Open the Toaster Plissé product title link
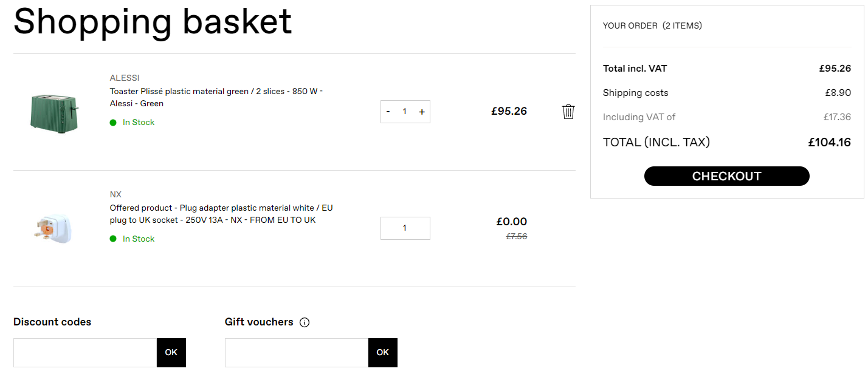The width and height of the screenshot is (868, 374). point(216,97)
